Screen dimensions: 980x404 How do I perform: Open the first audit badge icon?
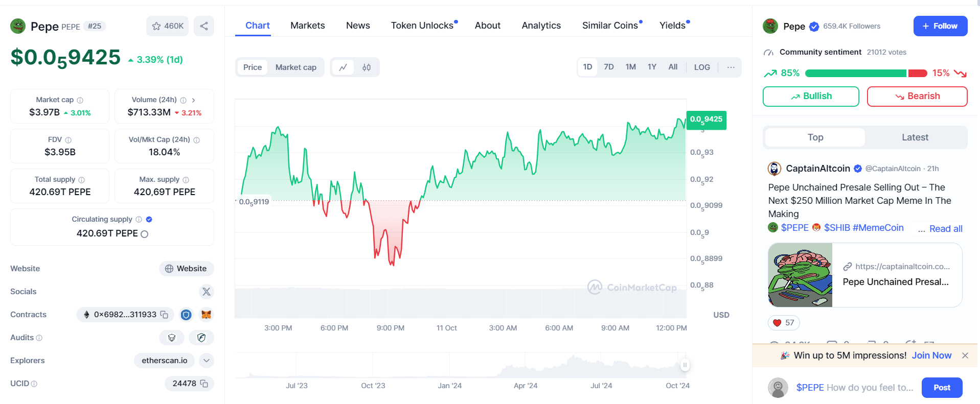click(172, 338)
